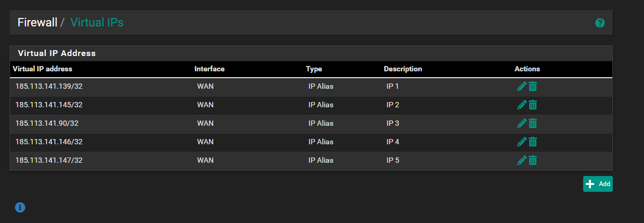Edit the IP 1 virtual IP entry

coord(521,87)
